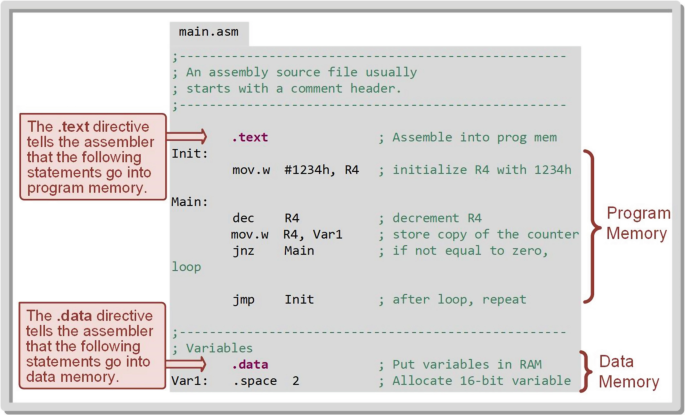The height and width of the screenshot is (415, 685).
Task: Click the jnz Main instruction
Action: [273, 251]
